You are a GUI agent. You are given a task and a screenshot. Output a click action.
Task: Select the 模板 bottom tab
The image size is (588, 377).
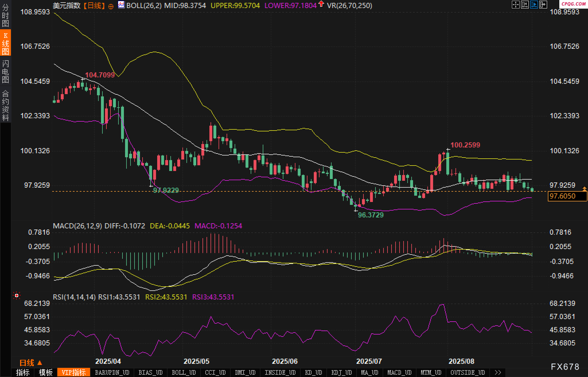point(46,372)
